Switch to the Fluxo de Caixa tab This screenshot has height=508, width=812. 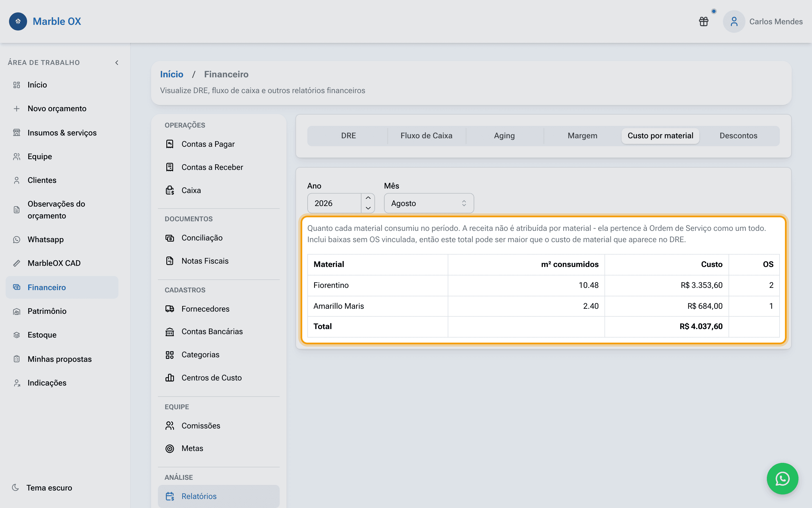pos(427,136)
